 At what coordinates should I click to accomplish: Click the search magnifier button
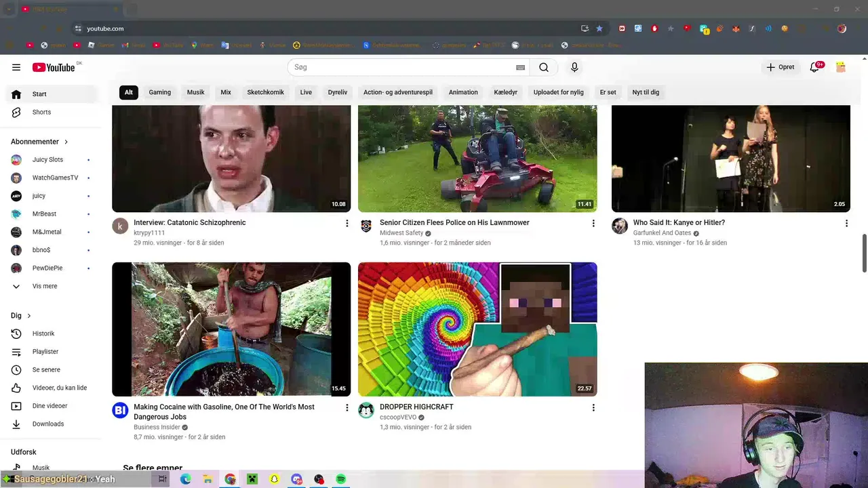pos(544,67)
